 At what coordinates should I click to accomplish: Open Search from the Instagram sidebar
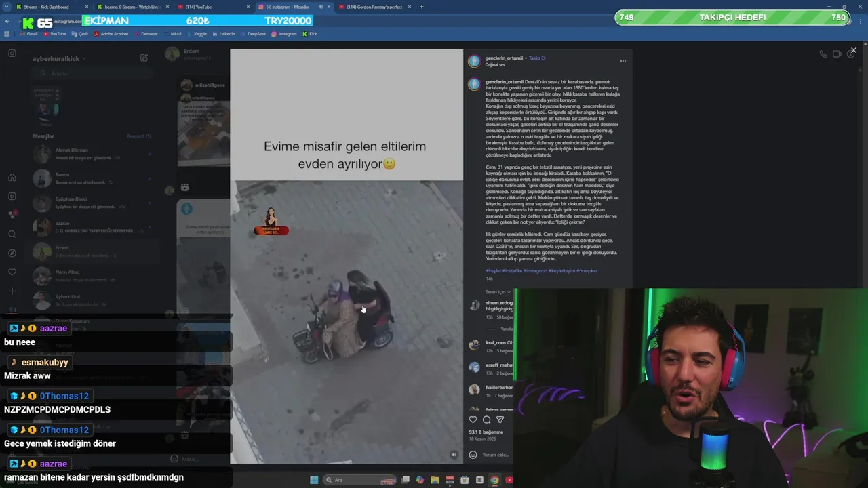[12, 235]
